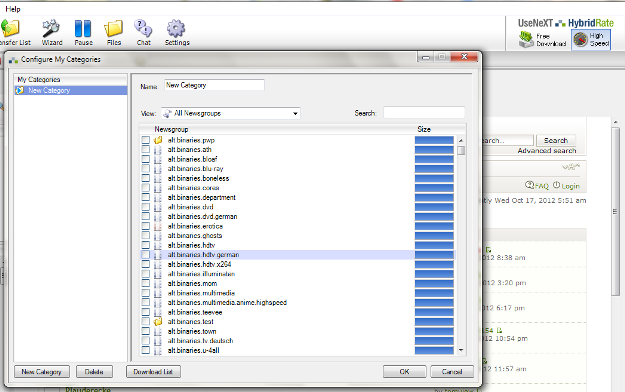
Task: Check the alt.binaries.mom checkbox
Action: tap(145, 284)
